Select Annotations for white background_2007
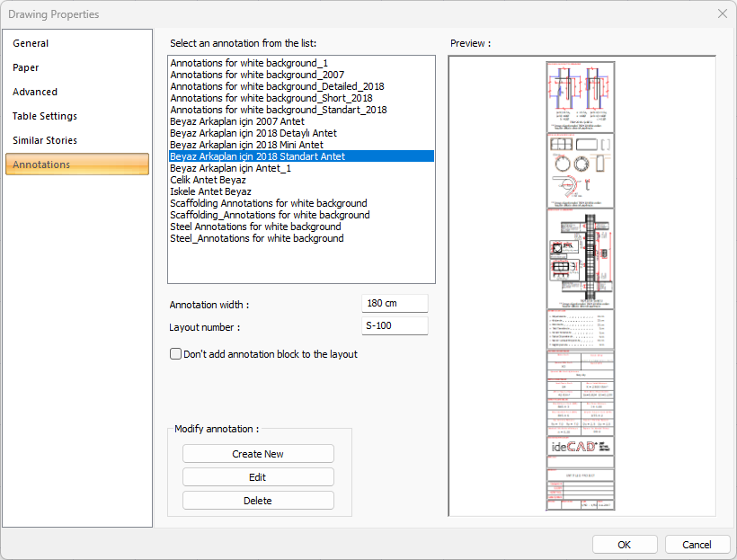Viewport: 737px width, 560px height. (257, 75)
